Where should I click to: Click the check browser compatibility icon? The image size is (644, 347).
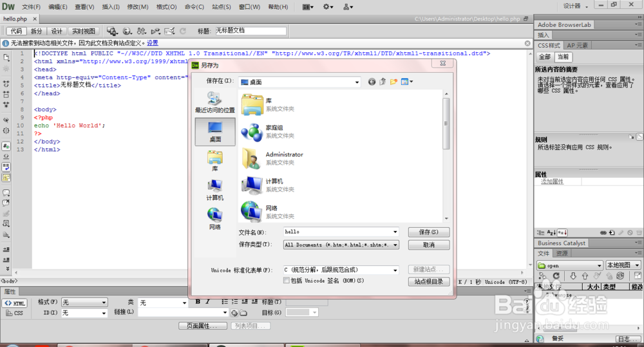click(x=169, y=31)
